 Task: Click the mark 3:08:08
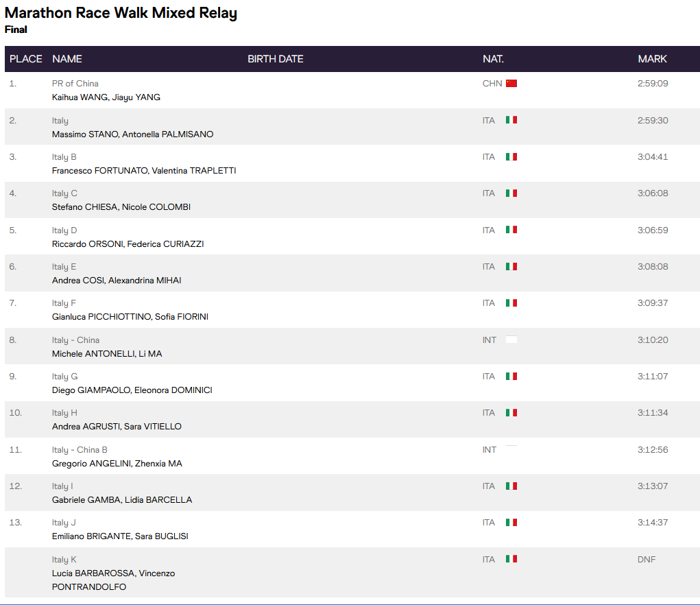point(653,267)
